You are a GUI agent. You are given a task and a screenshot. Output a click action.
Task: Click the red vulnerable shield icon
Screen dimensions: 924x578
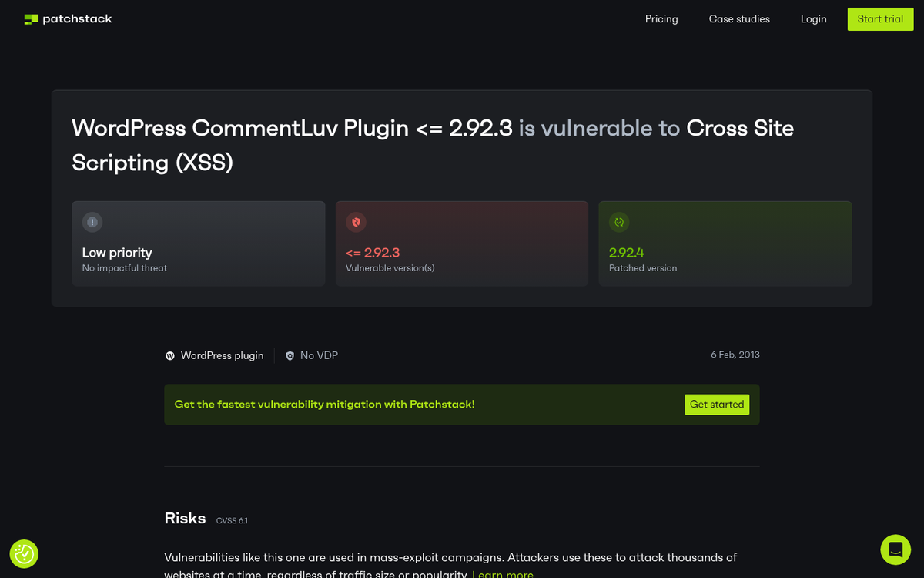tap(356, 223)
